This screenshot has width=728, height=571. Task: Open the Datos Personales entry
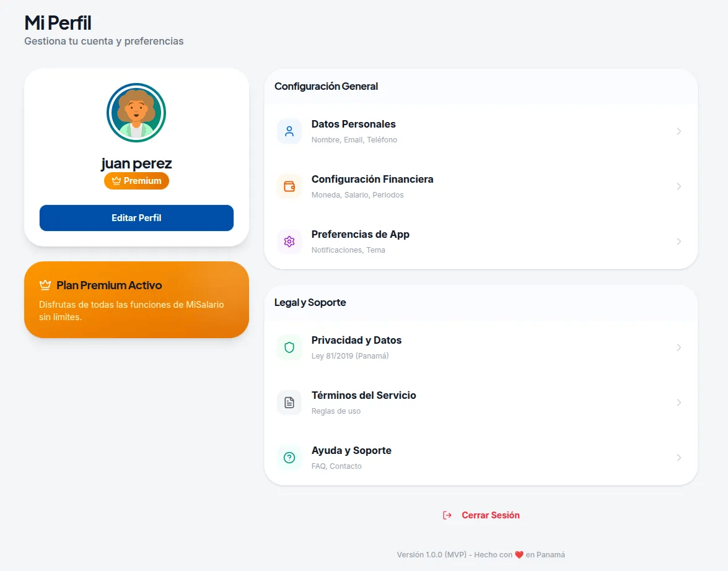click(x=481, y=131)
